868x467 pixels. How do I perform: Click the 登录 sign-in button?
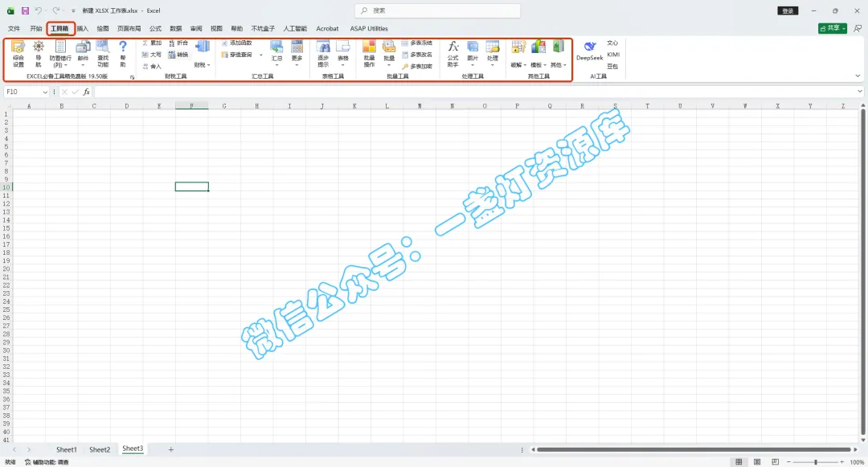pos(788,10)
